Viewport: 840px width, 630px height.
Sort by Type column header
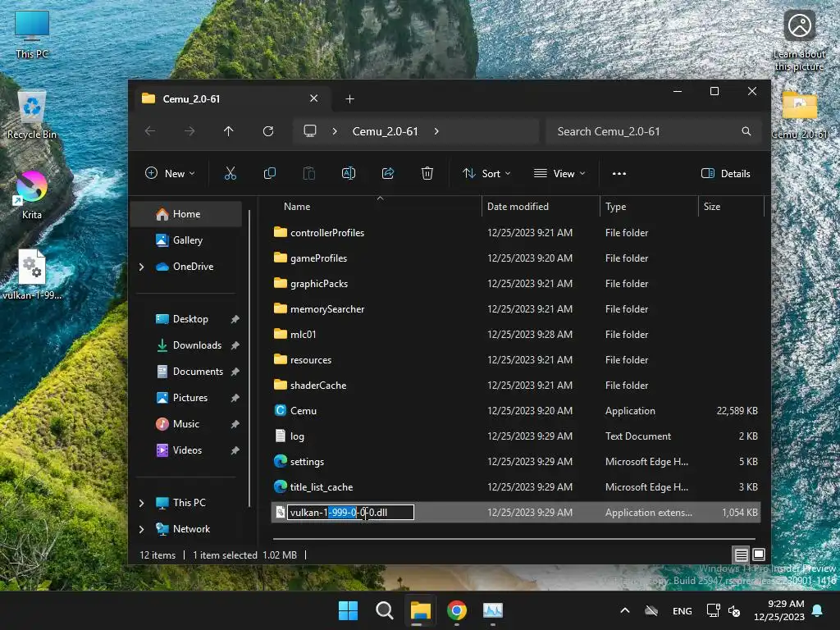(x=649, y=206)
